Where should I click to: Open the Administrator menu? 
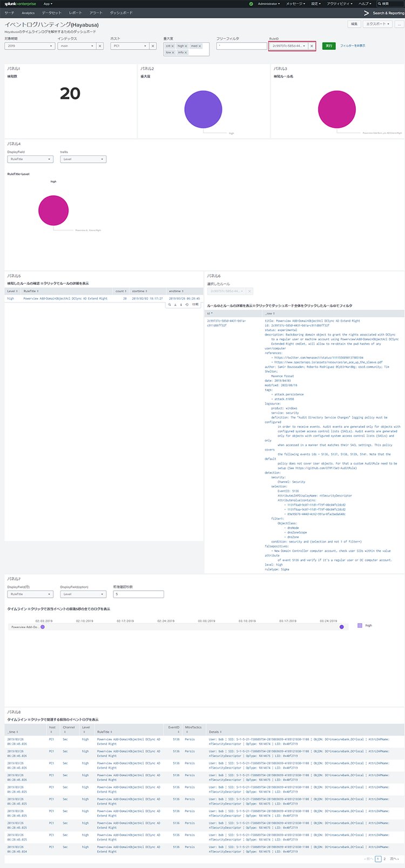(x=269, y=4)
